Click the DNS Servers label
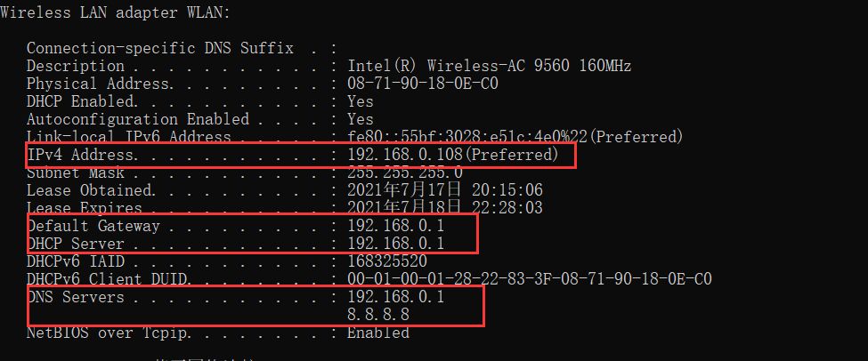The image size is (868, 361). tap(75, 297)
